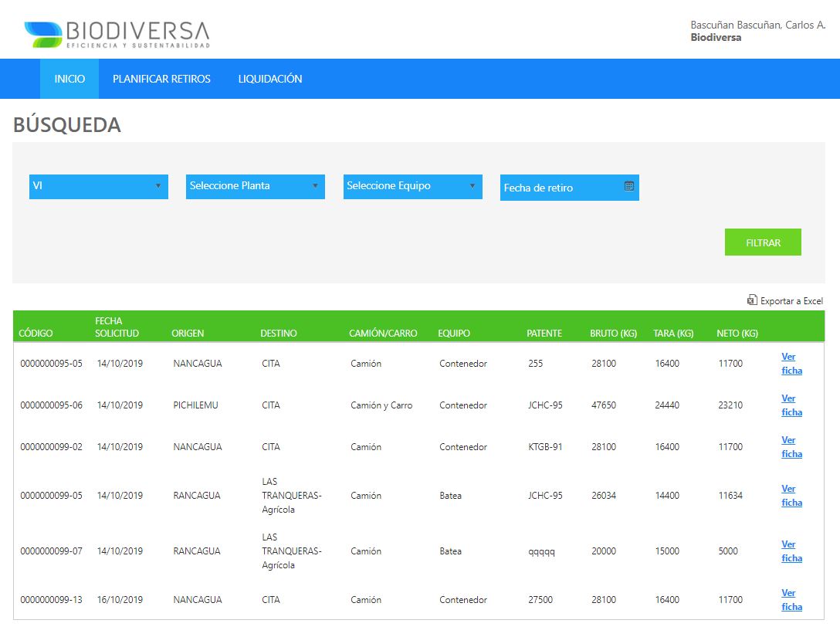Screen dimensions: 840x637
Task: Go to the Inicio tab
Action: tap(69, 79)
